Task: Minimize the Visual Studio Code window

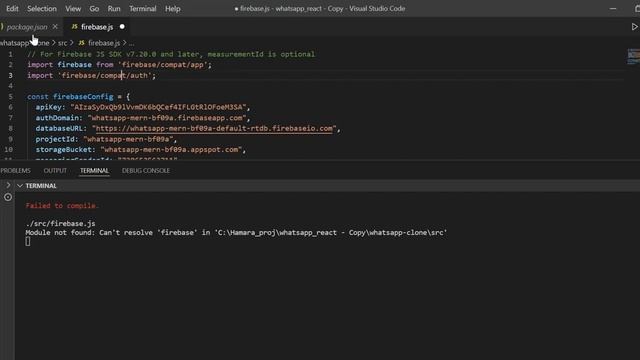Action: (x=613, y=9)
